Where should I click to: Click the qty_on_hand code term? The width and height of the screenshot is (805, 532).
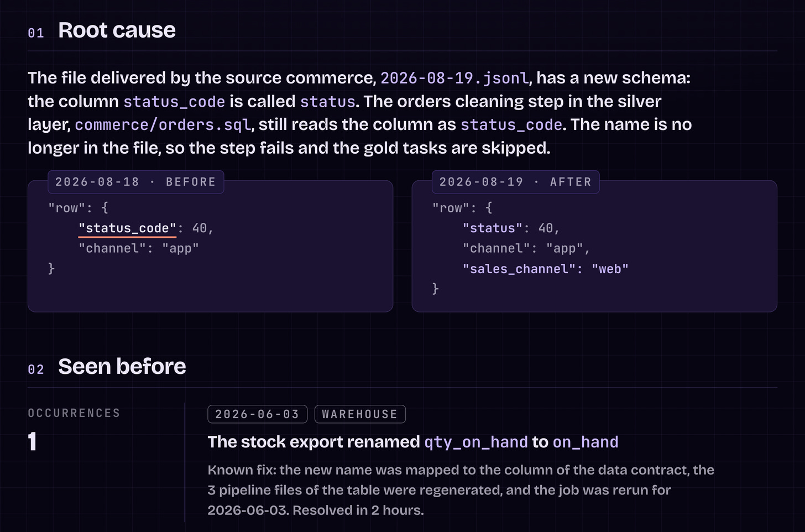[x=476, y=442]
